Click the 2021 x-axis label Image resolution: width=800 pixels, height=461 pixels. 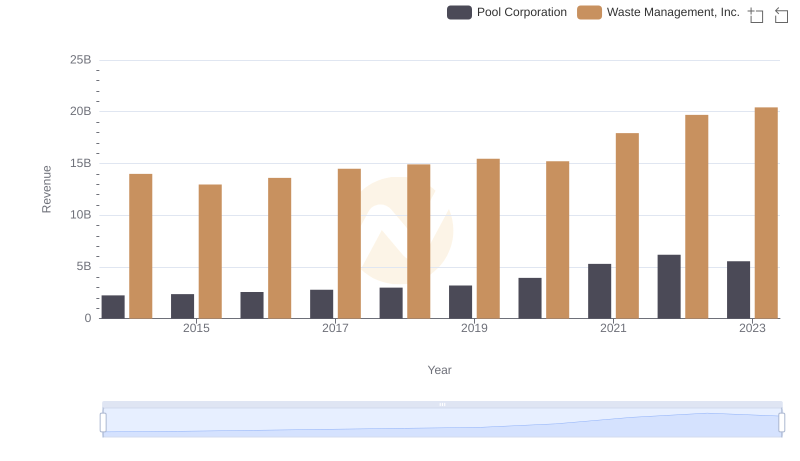(613, 328)
